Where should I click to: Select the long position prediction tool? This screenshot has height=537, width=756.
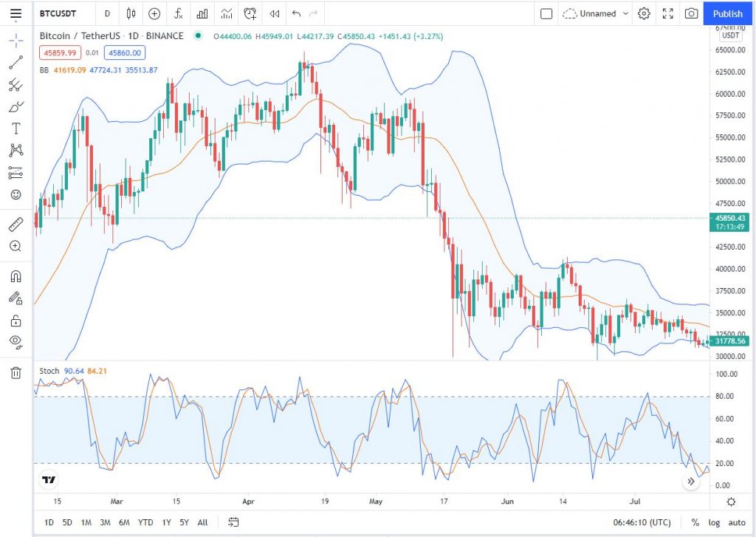16,172
